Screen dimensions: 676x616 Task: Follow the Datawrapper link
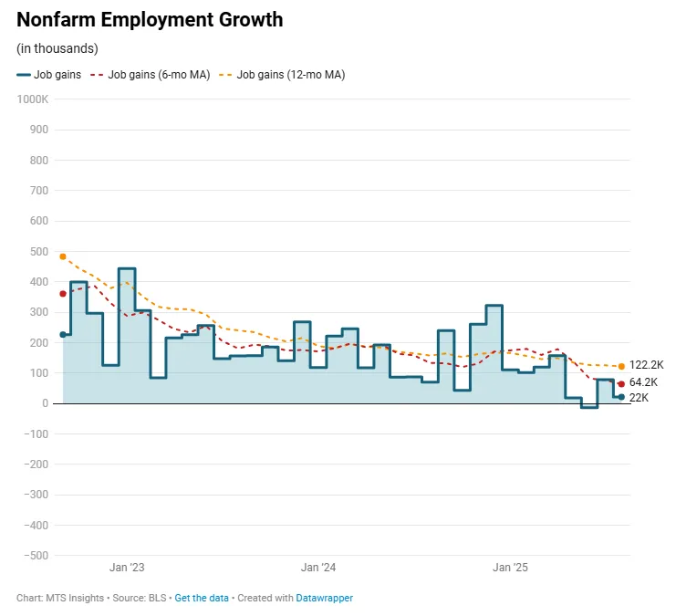(324, 598)
